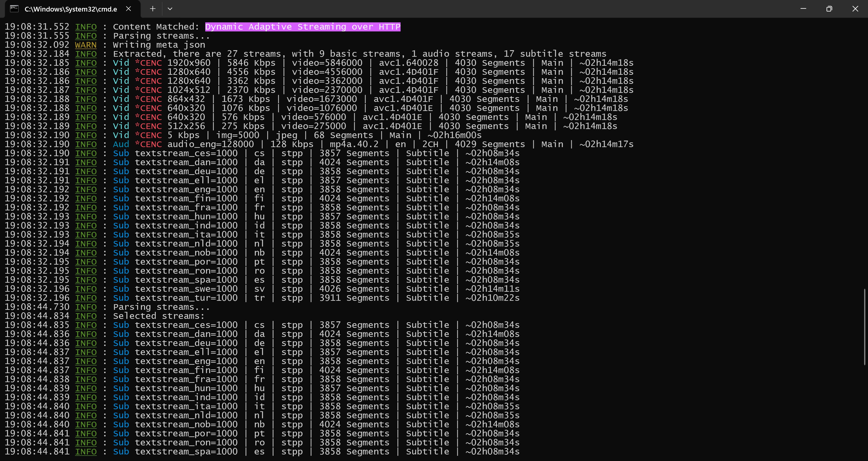This screenshot has height=461, width=868.
Task: Click the cmd icon in tab
Action: [14, 9]
